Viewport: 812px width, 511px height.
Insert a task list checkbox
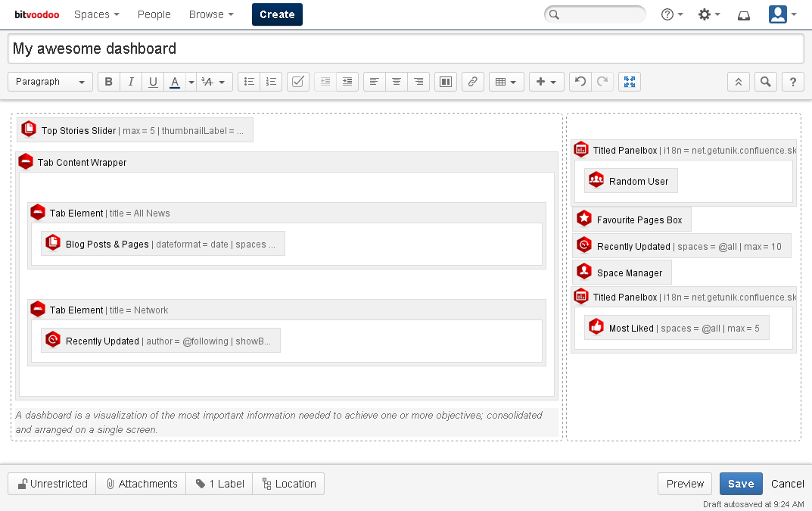pyautogui.click(x=298, y=82)
